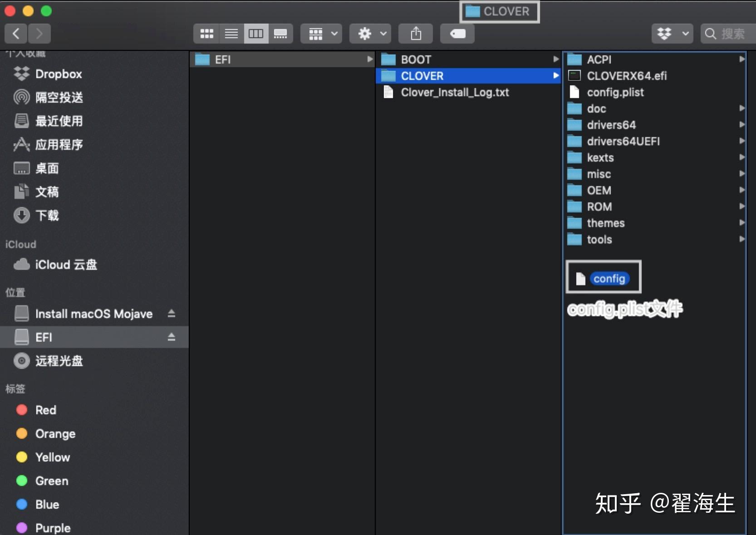
Task: Filter by the Green tag
Action: (94, 481)
